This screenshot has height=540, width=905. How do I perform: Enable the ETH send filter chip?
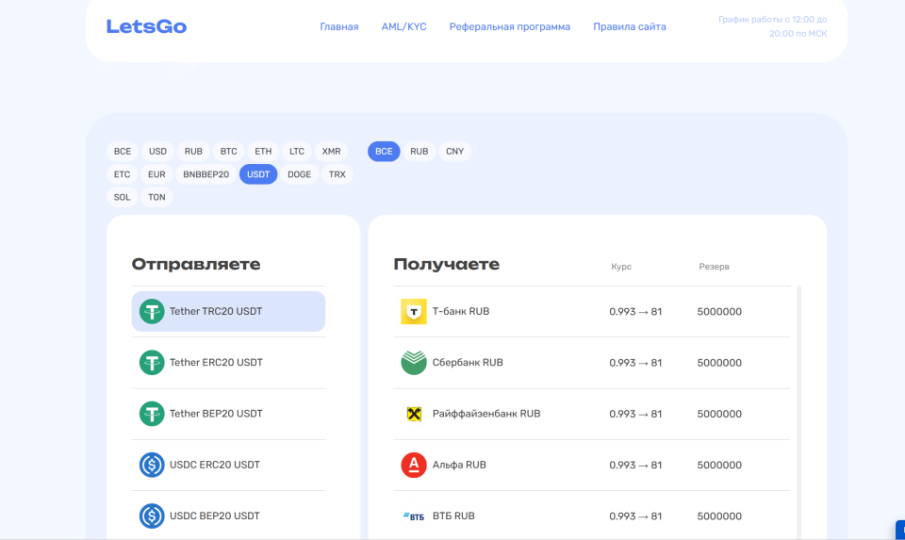pyautogui.click(x=263, y=152)
